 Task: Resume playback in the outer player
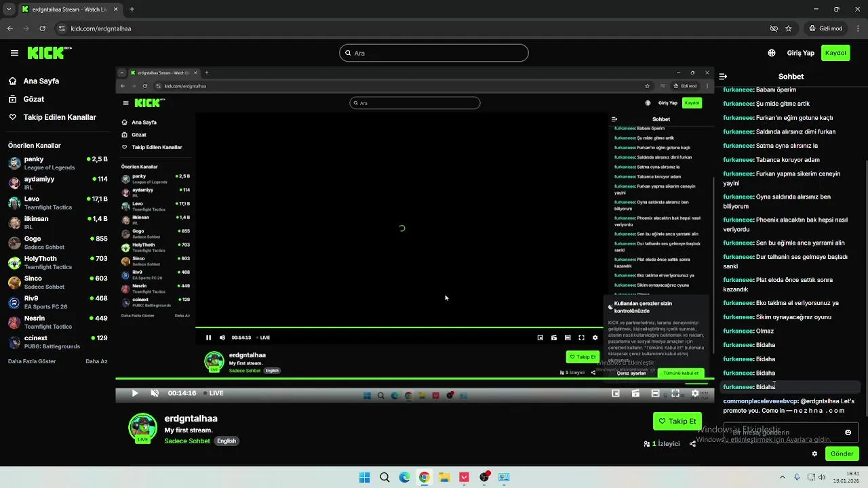[135, 393]
